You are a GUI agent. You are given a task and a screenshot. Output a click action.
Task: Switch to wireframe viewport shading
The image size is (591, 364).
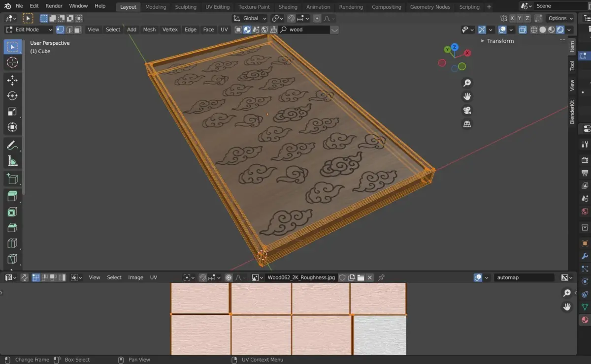point(534,30)
